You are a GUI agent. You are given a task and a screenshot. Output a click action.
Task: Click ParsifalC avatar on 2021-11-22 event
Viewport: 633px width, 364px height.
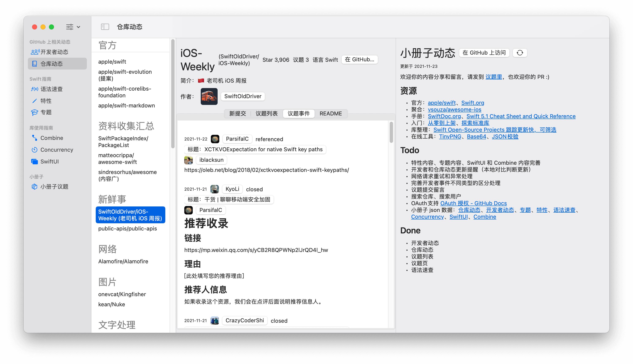click(215, 139)
